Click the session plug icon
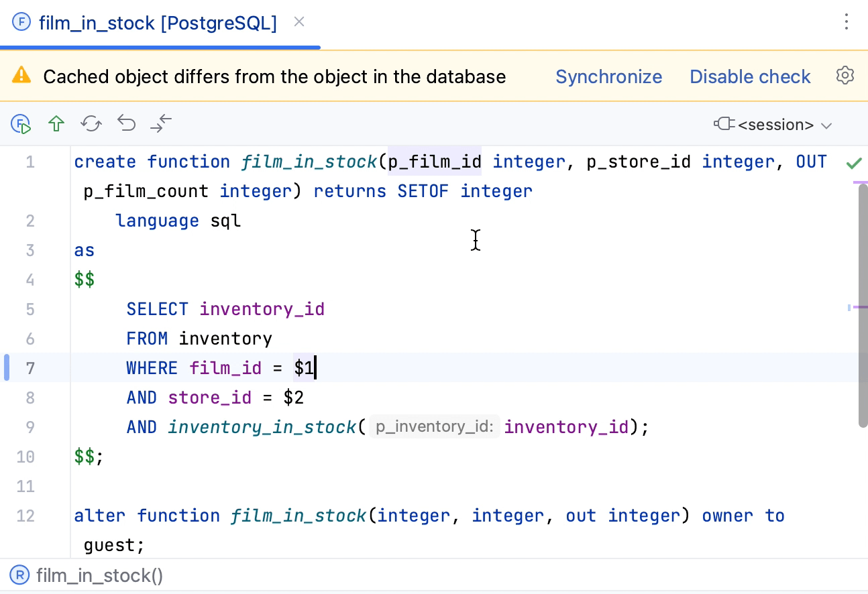Image resolution: width=868 pixels, height=594 pixels. pyautogui.click(x=725, y=125)
